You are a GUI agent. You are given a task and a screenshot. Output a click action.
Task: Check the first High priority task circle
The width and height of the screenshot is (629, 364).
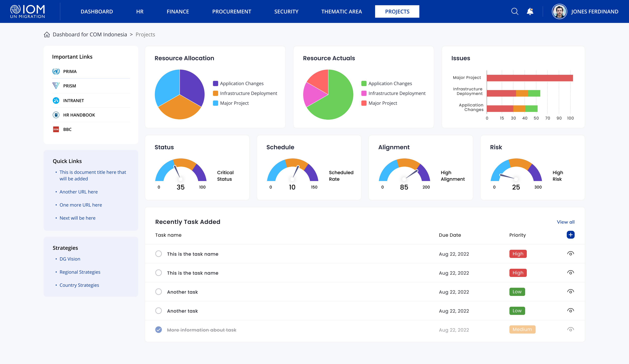[x=159, y=254]
